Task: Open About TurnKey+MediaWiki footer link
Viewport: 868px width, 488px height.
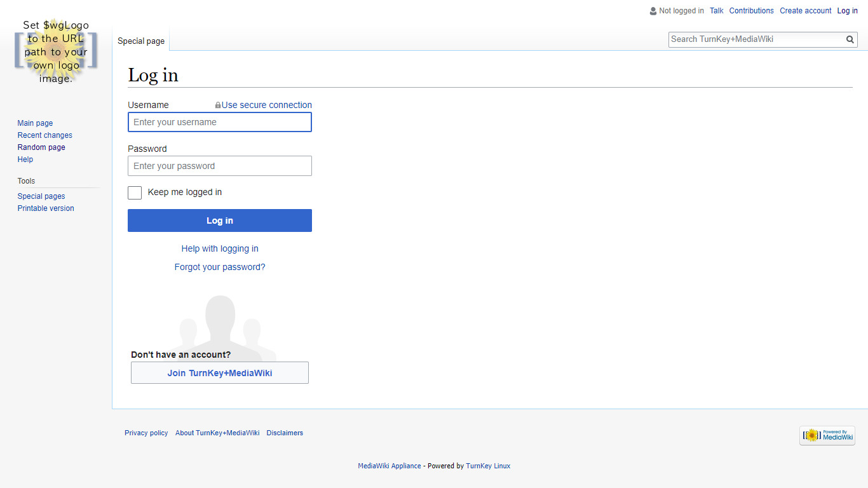Action: click(217, 433)
